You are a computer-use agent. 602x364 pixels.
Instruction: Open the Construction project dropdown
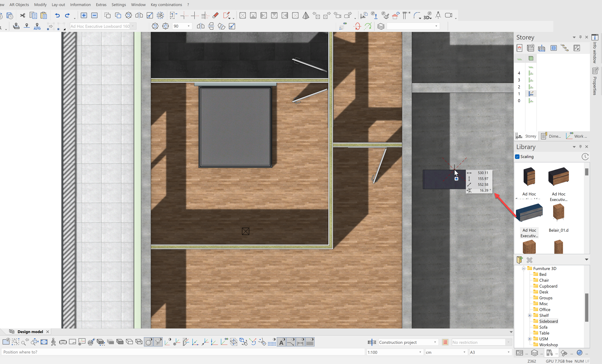pos(435,342)
